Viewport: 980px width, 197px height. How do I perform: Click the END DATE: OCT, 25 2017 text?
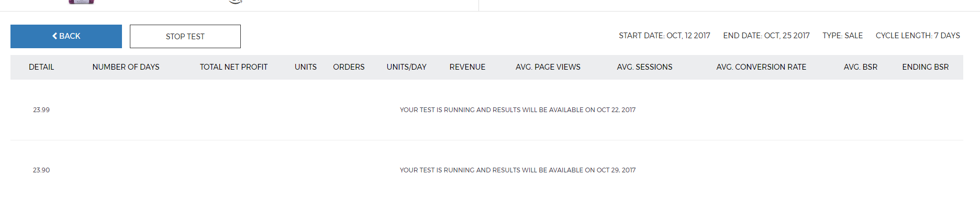(x=766, y=36)
